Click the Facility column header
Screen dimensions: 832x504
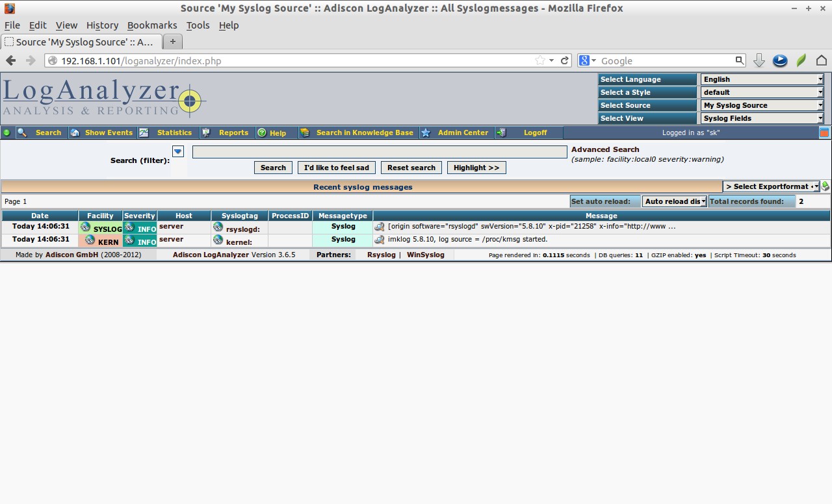point(100,216)
